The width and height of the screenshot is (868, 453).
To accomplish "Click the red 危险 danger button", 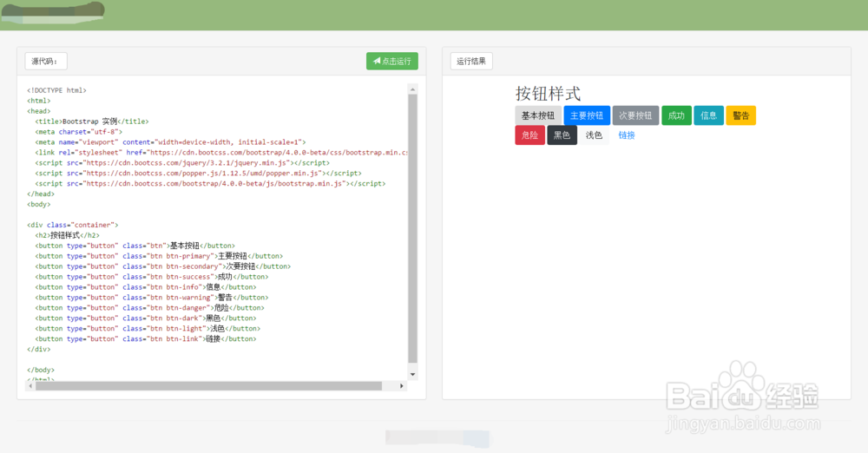I will 529,135.
